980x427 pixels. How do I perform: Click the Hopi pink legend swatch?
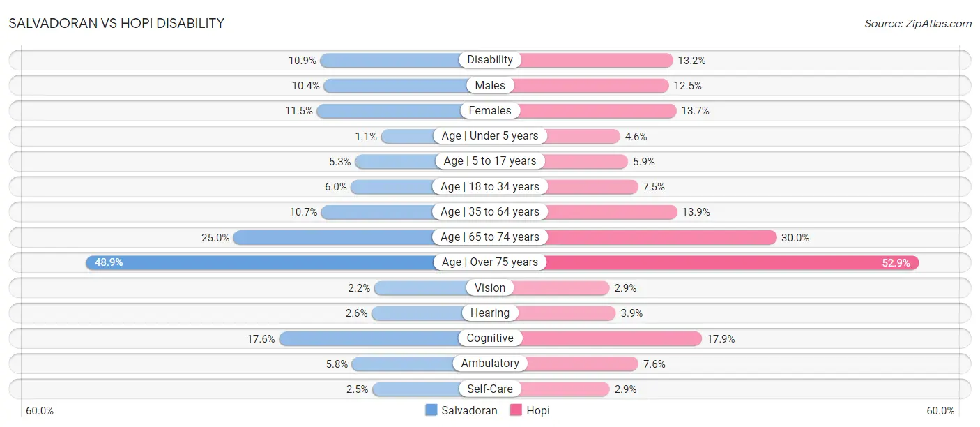point(516,410)
